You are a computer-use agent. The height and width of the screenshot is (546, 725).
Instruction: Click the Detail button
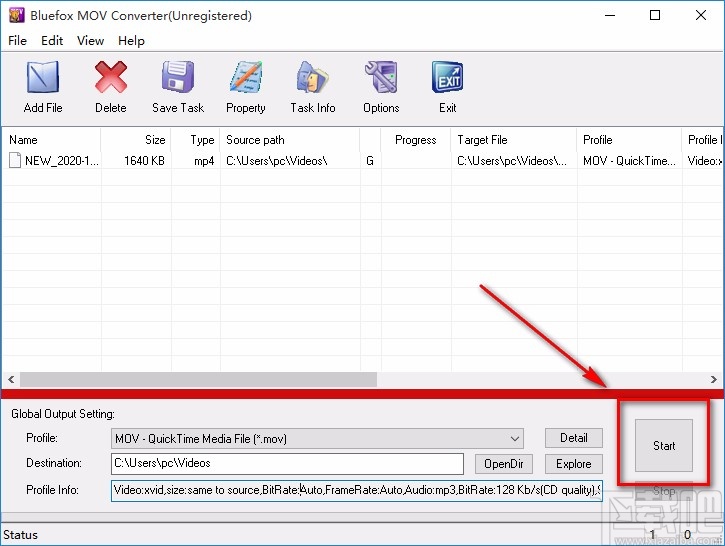pyautogui.click(x=574, y=438)
